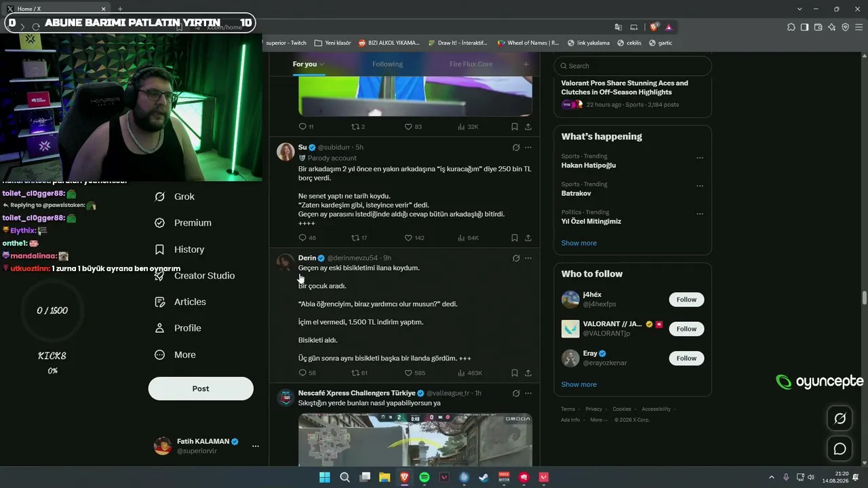This screenshot has width=868, height=488.
Task: Open Valorant Pros Share Stunning Aces story
Action: (625, 87)
